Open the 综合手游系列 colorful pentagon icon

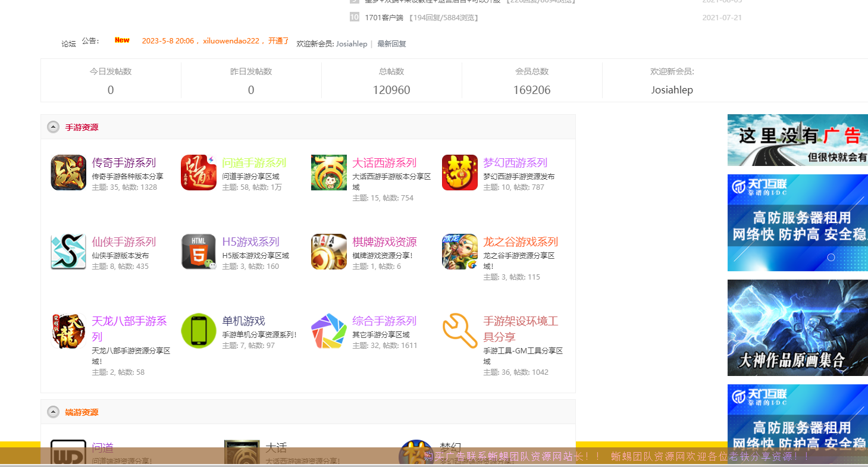329,331
